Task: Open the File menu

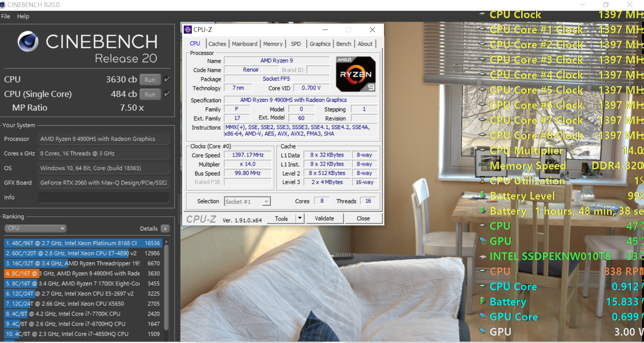Action: (6, 16)
